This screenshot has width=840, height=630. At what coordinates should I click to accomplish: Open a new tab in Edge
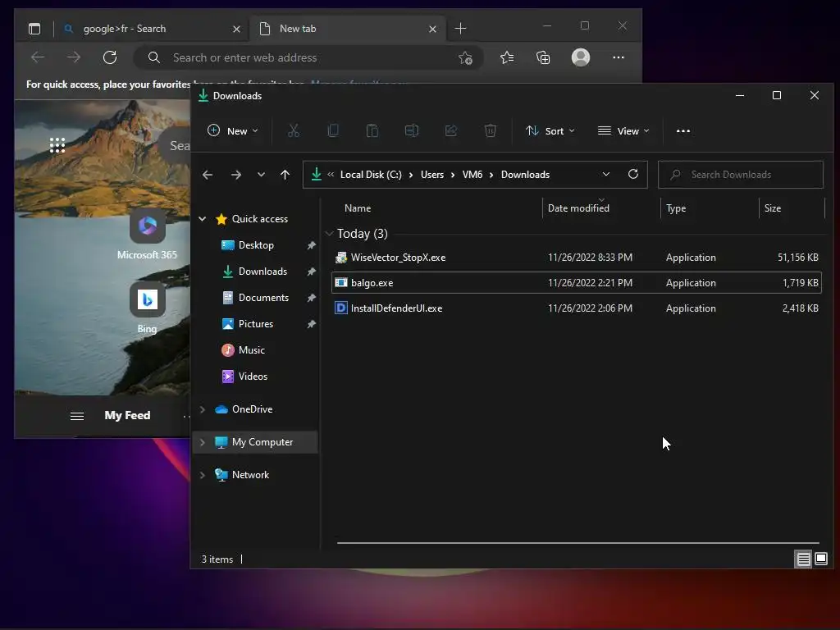click(461, 29)
